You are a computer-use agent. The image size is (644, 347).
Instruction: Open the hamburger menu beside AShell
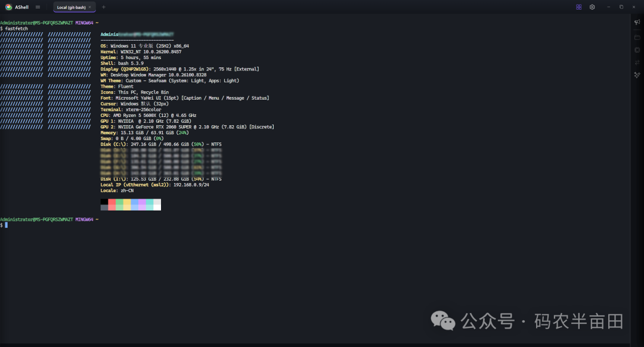click(x=38, y=7)
